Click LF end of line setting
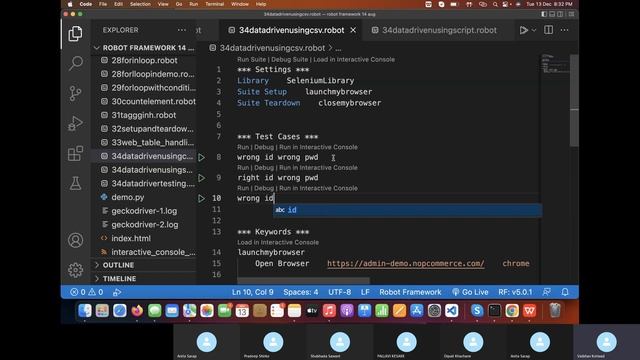 [365, 292]
